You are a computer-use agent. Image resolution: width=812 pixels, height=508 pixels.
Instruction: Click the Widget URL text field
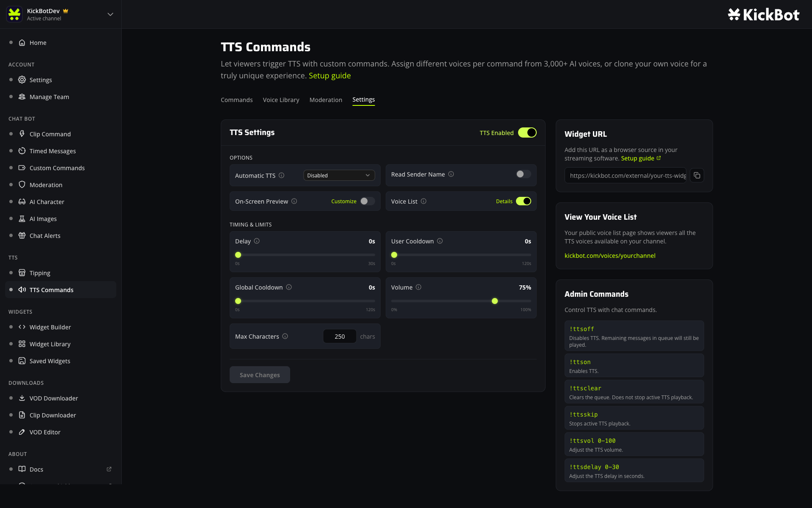pos(625,176)
